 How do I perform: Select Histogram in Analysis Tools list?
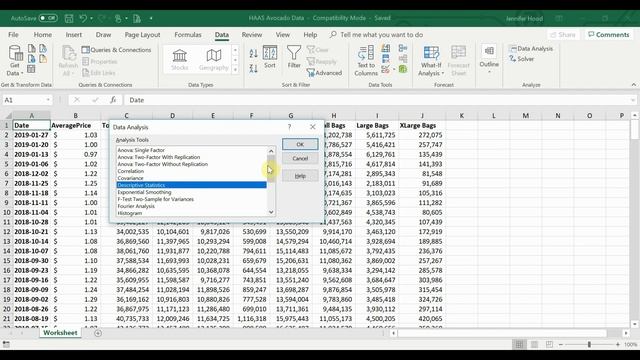click(x=191, y=213)
